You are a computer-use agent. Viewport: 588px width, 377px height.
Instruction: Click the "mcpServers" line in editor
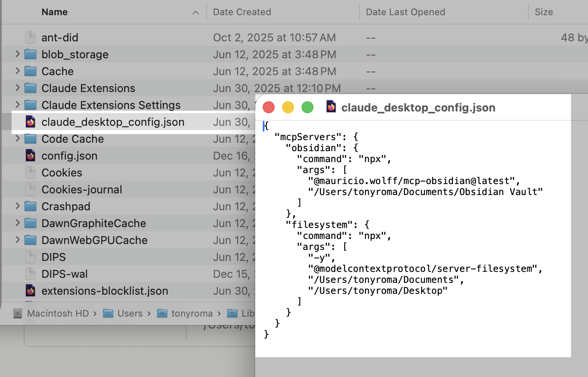pyautogui.click(x=316, y=137)
